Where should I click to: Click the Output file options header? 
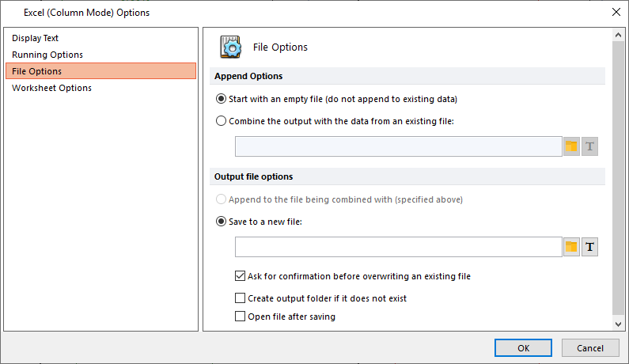[407, 176]
